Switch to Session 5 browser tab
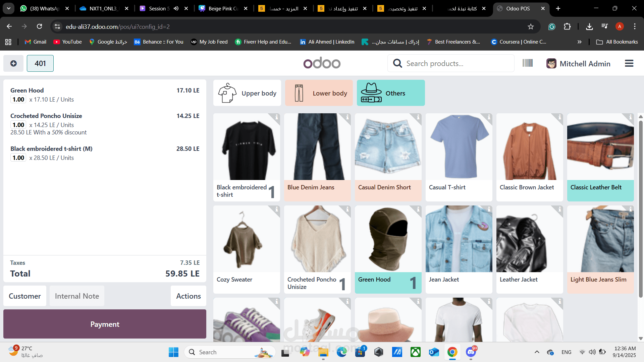The height and width of the screenshot is (362, 644). pos(164,8)
